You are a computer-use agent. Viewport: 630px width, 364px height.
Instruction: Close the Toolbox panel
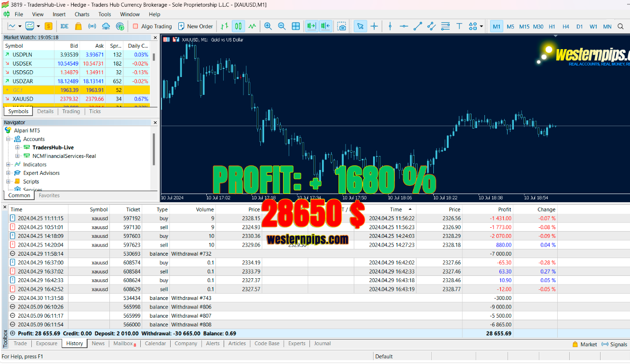tap(5, 208)
